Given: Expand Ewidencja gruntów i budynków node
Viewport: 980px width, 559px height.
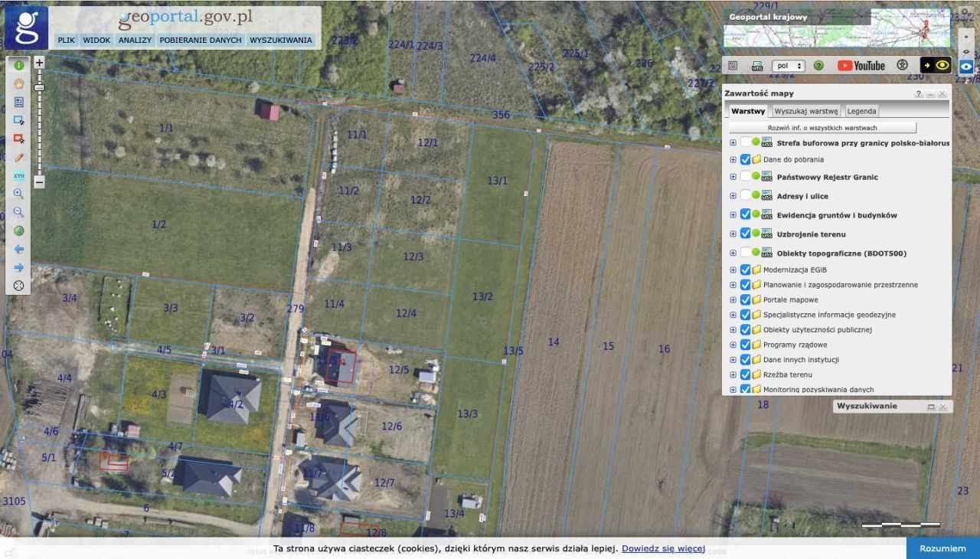Looking at the screenshot, I should (x=733, y=215).
